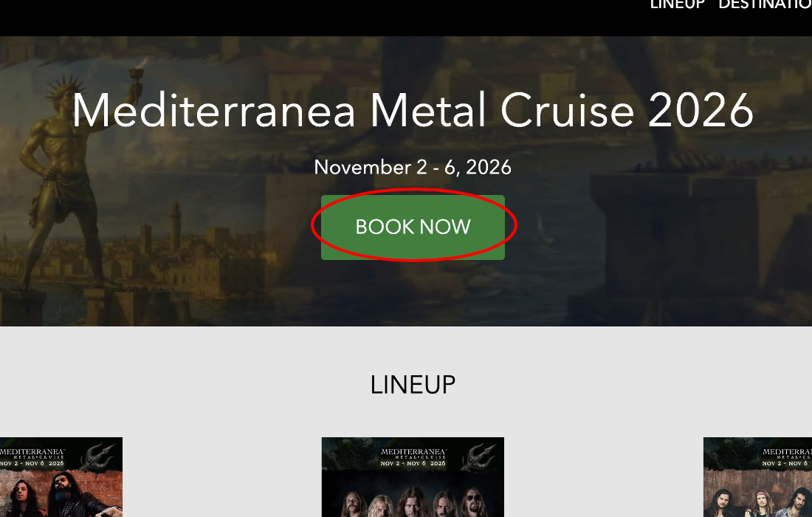This screenshot has width=812, height=517.
Task: Click the MEDITERRANEA logo text on center poster
Action: tap(412, 450)
